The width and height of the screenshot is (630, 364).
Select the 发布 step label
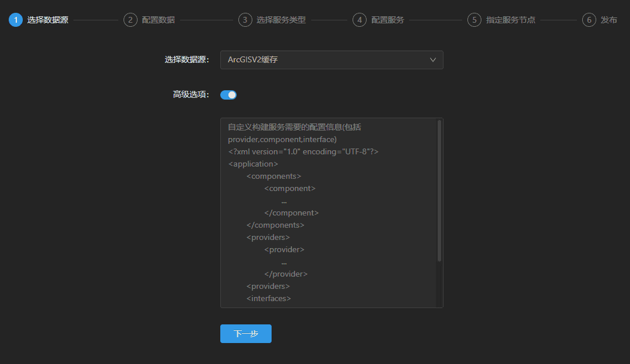[609, 20]
